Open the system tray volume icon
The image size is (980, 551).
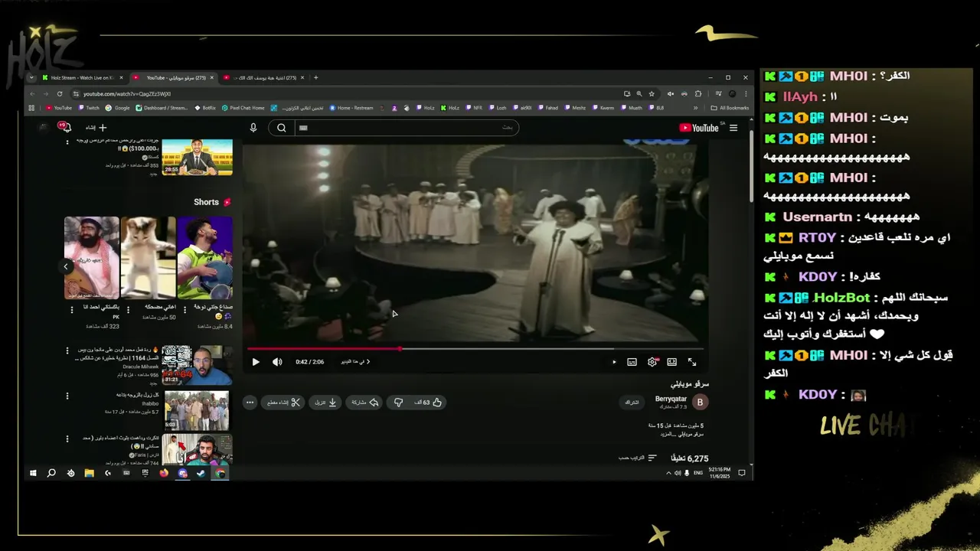click(678, 473)
